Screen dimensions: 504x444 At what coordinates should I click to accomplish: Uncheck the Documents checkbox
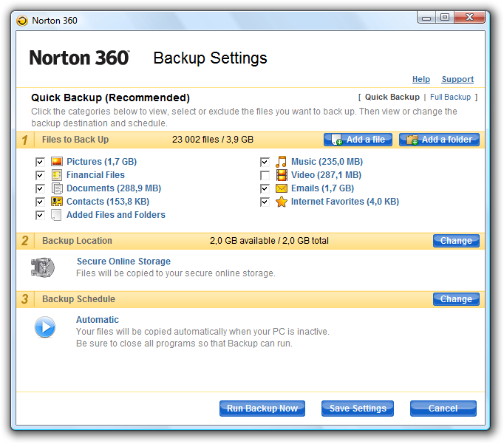(40, 188)
